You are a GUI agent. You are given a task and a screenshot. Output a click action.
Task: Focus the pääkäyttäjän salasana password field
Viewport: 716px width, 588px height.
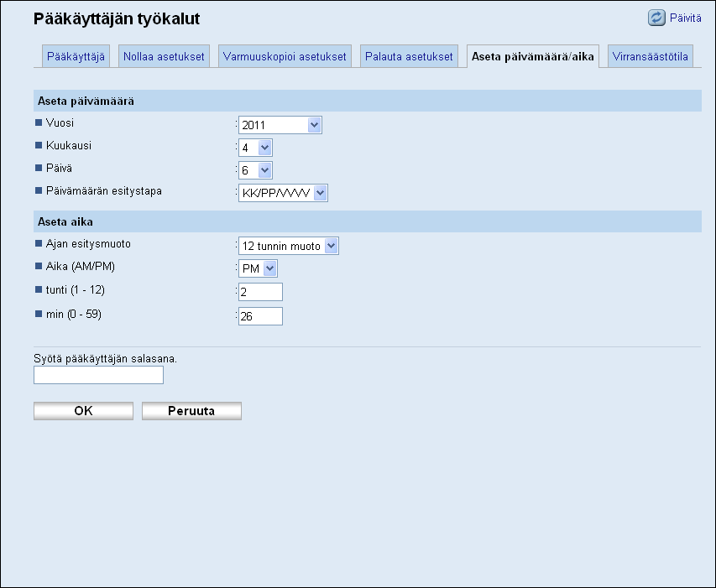(99, 375)
